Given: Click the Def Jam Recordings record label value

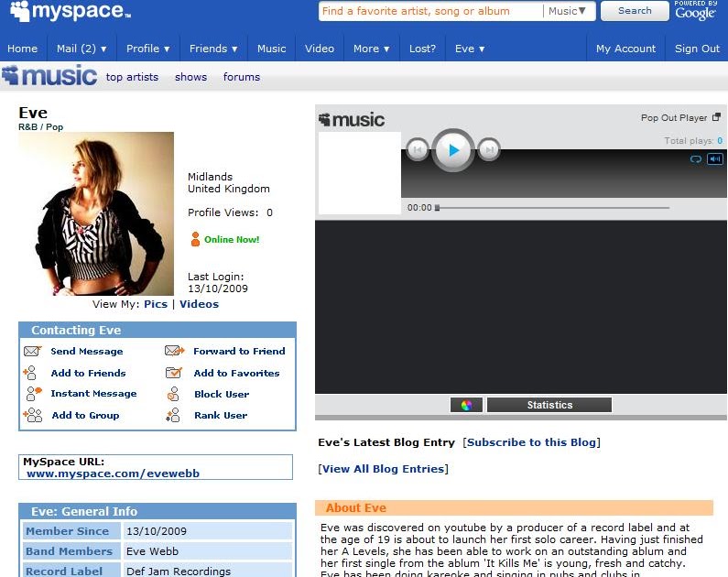Looking at the screenshot, I should tap(179, 571).
